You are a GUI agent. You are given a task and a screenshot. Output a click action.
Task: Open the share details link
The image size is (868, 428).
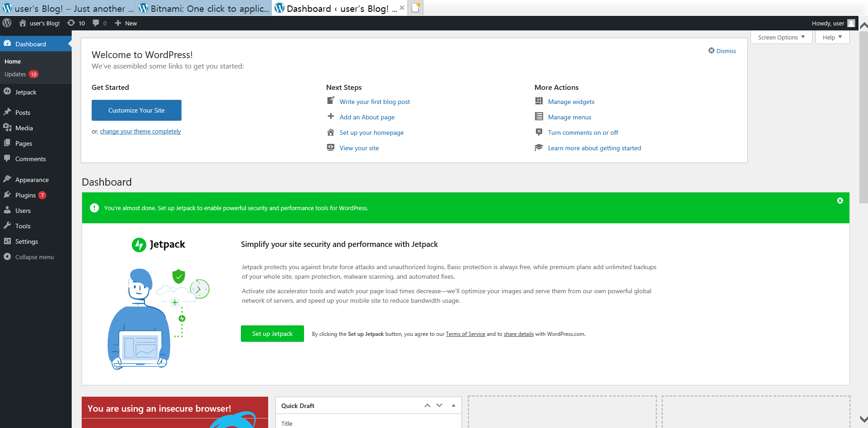pyautogui.click(x=519, y=334)
